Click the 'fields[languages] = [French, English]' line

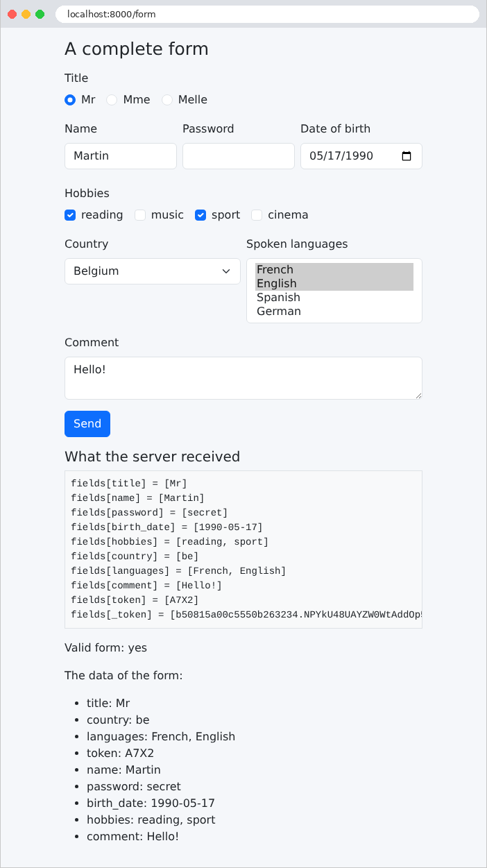tap(178, 571)
